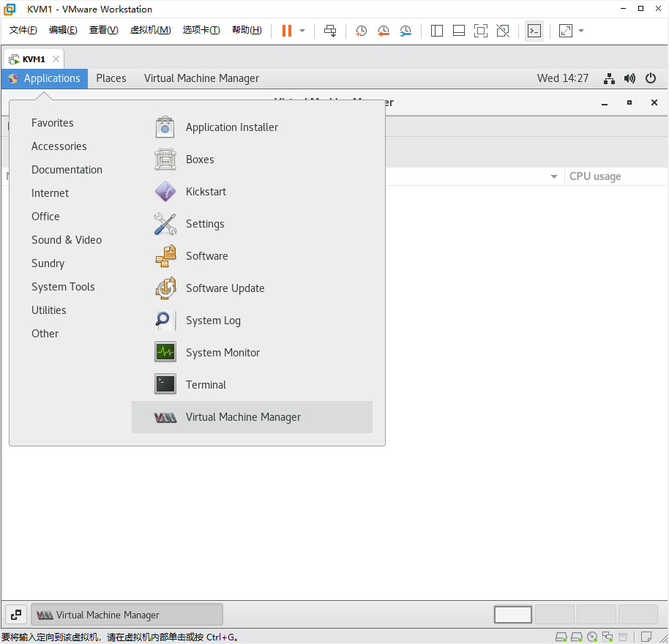Launch the Software packages icon
669x644 pixels.
pos(165,256)
